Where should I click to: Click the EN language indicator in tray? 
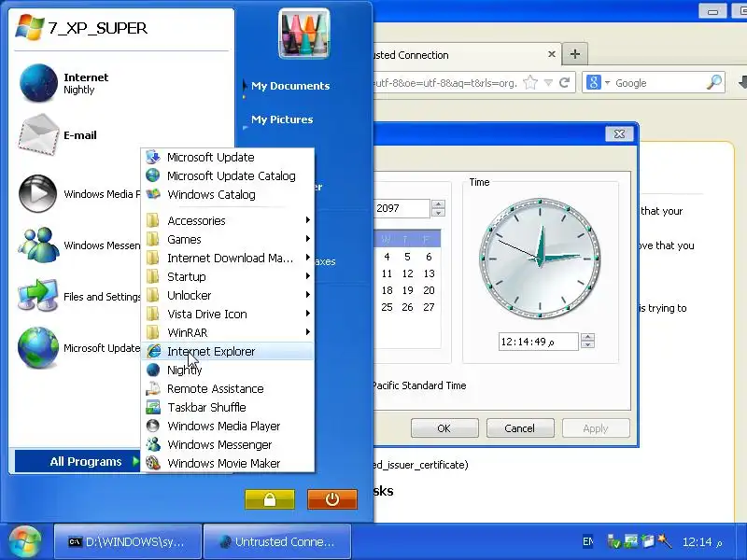[x=588, y=541]
